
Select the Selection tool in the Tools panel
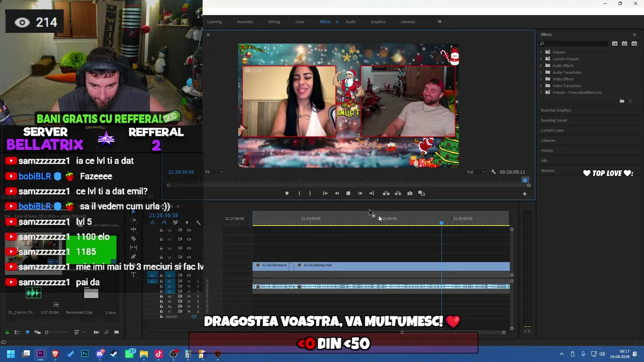pyautogui.click(x=133, y=211)
